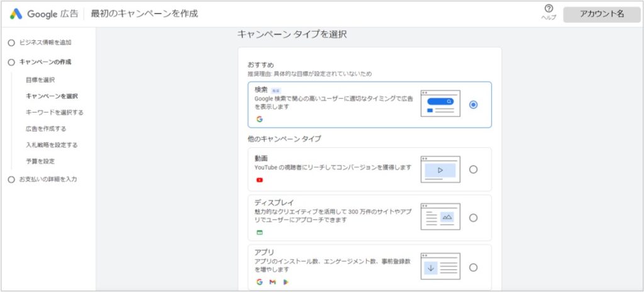Click the 最初のキャンペーンを作成 header title

144,14
